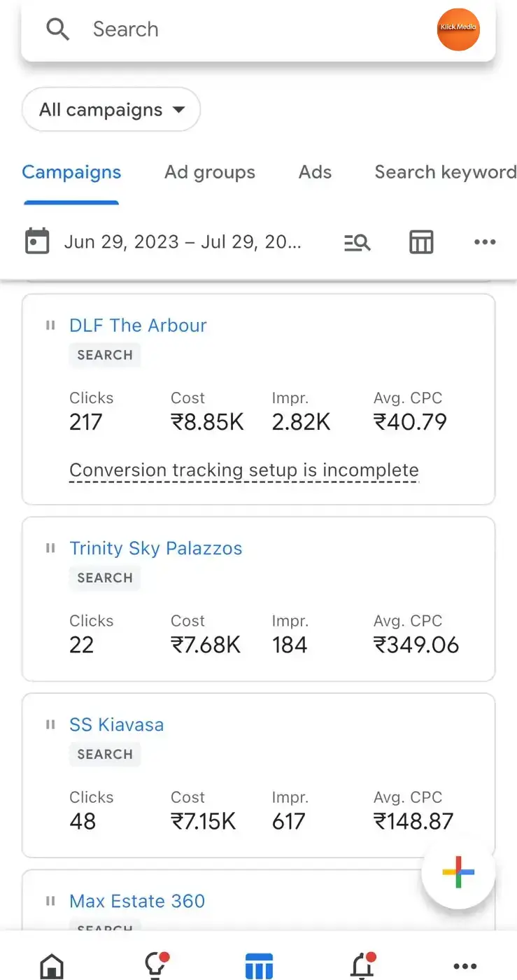Screen dimensions: 517x980
Task: Click the Search input field
Action: pyautogui.click(x=258, y=29)
